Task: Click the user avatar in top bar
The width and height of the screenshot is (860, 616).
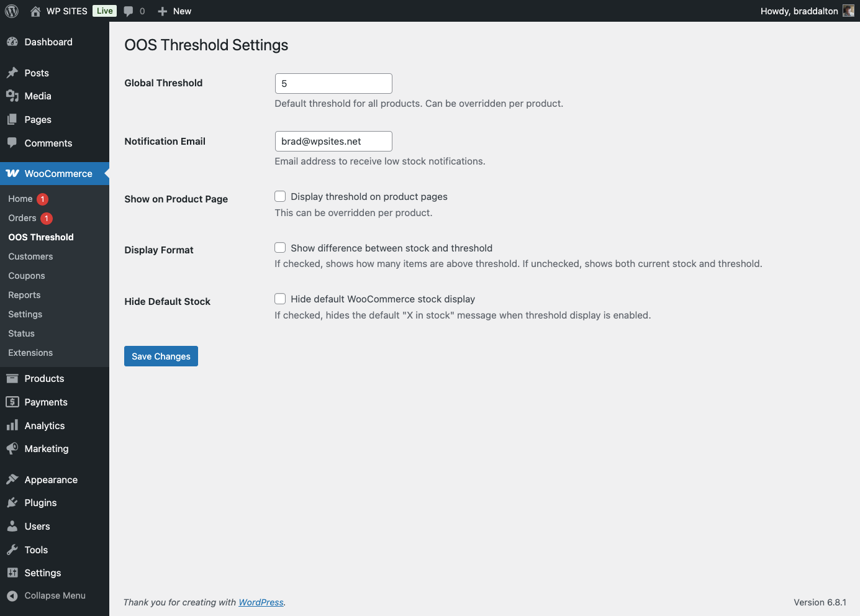Action: pyautogui.click(x=848, y=11)
